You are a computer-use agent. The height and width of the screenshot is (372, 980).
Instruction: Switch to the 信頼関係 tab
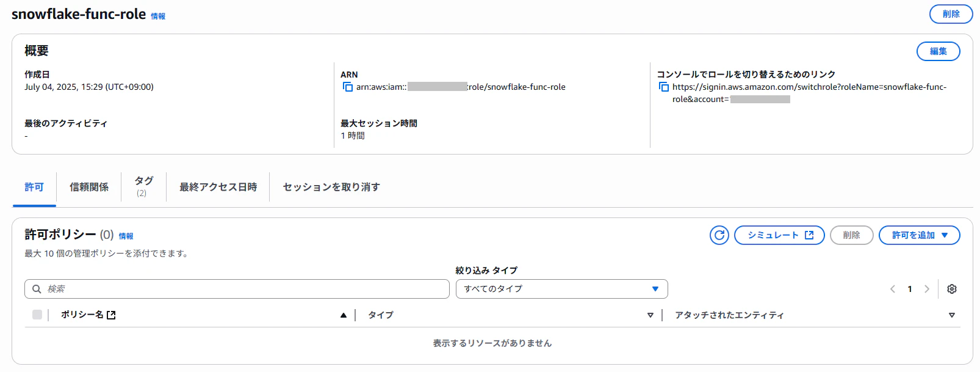point(89,187)
